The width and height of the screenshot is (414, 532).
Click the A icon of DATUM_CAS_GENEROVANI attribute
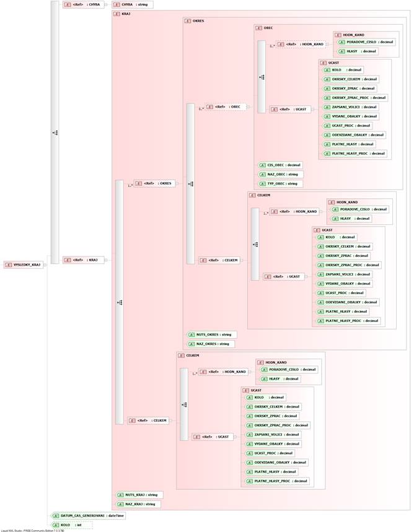click(55, 515)
